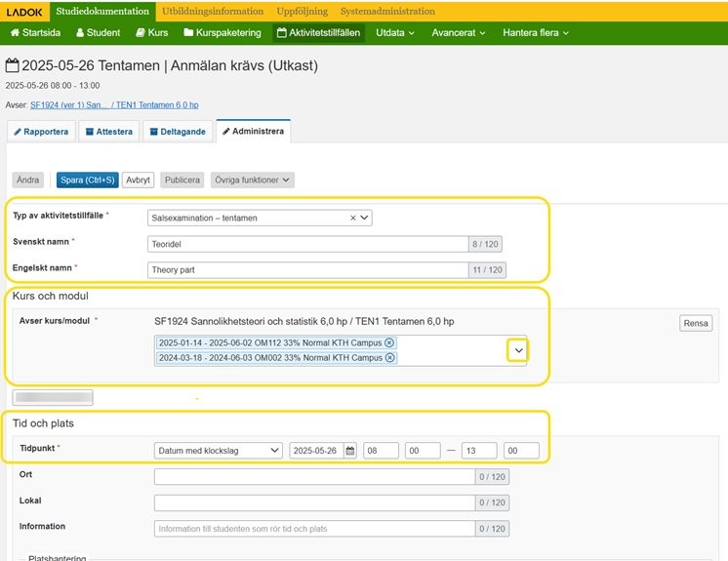728x561 pixels.
Task: Open the Student page from navigation bar
Action: pos(98,32)
